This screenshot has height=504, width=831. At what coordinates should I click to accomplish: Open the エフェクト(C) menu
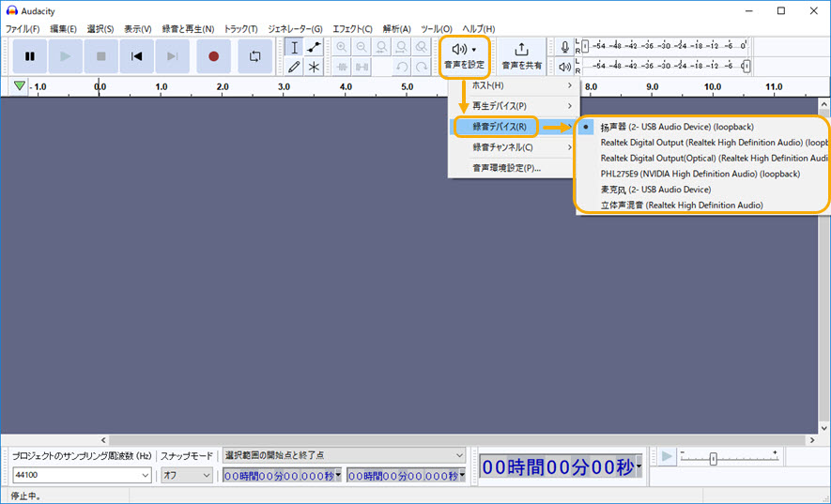coord(352,28)
